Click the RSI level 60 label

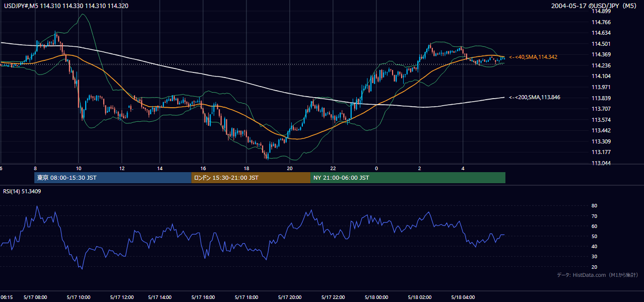[x=594, y=226]
